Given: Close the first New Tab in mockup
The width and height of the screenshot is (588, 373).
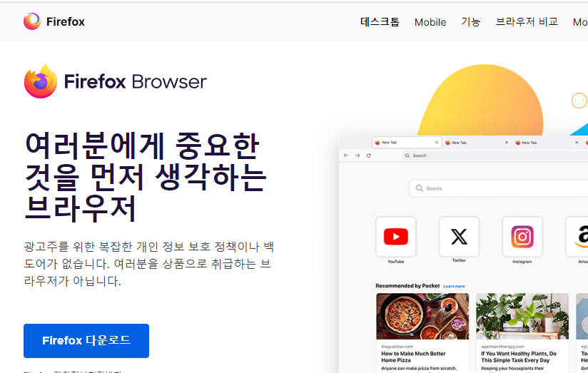Looking at the screenshot, I should (x=437, y=143).
